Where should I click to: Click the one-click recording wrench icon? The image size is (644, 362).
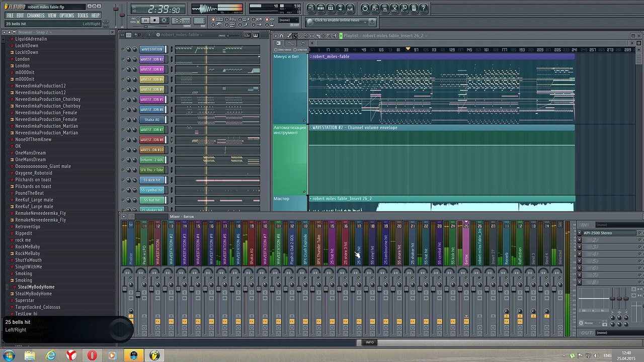tap(404, 9)
